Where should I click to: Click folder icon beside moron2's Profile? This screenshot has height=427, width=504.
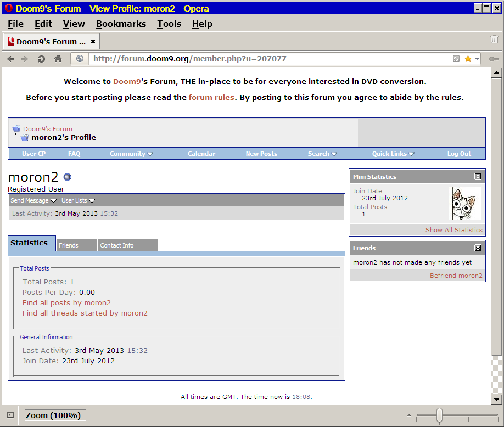pyautogui.click(x=24, y=138)
